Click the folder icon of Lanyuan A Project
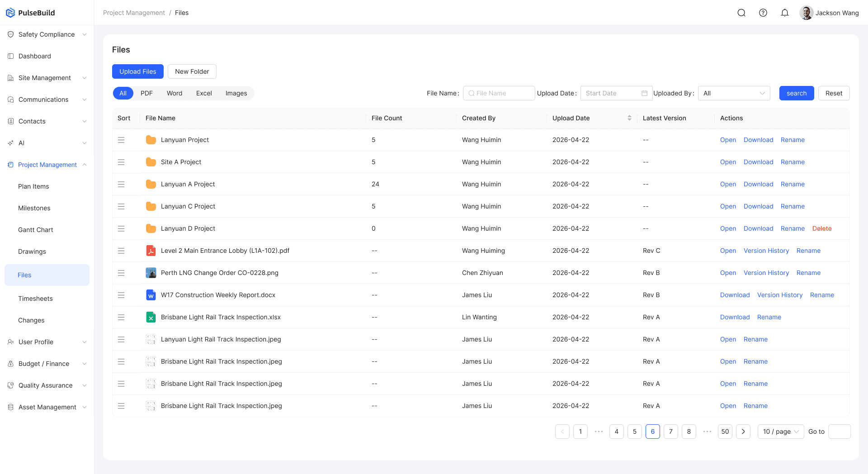 point(151,184)
